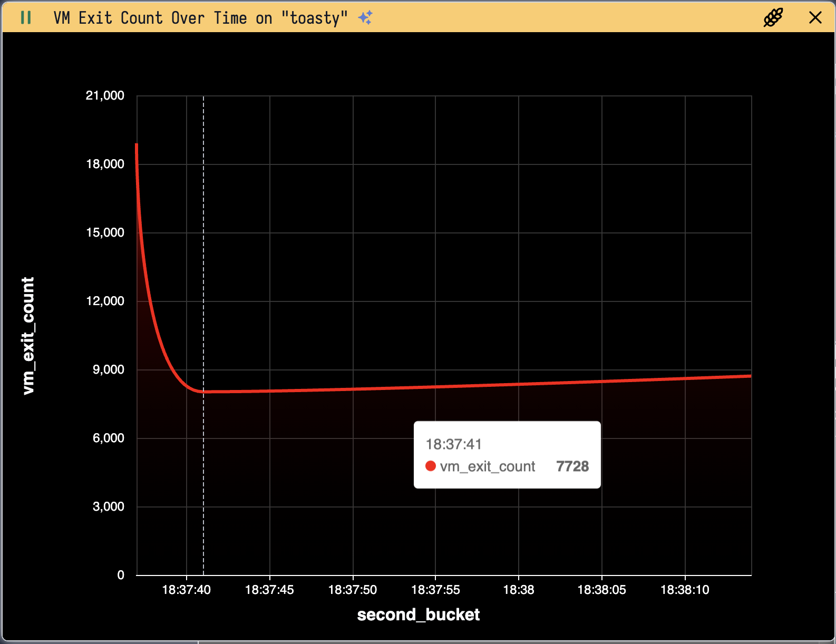Click the 18:37:55 x-axis label
Viewport: 836px width, 644px height.
pos(435,590)
